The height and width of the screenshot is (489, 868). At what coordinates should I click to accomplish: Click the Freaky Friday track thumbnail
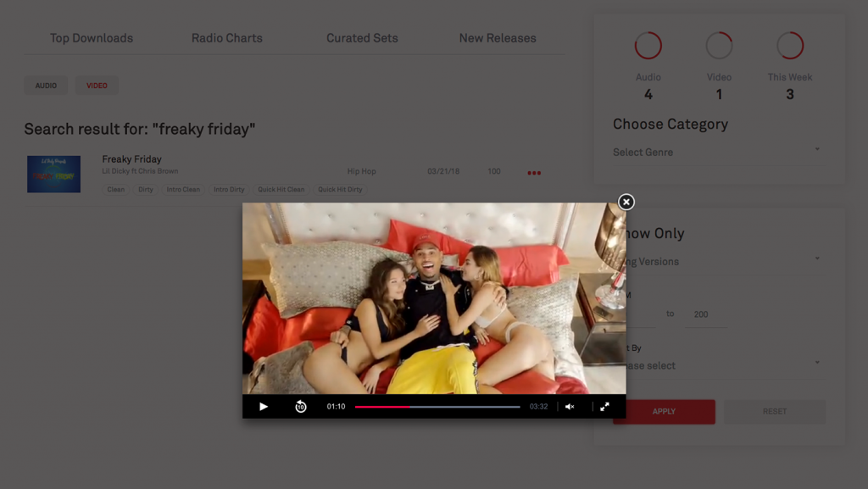[53, 174]
